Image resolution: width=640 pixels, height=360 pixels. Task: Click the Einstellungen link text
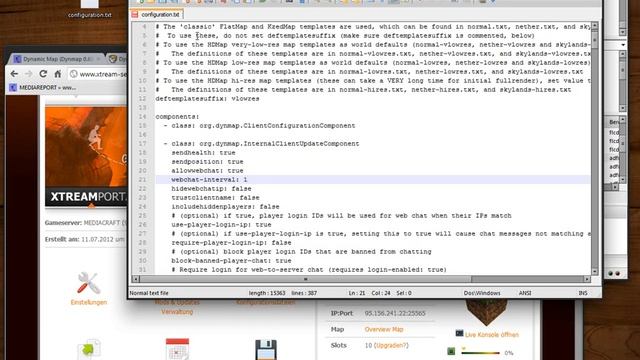89,302
